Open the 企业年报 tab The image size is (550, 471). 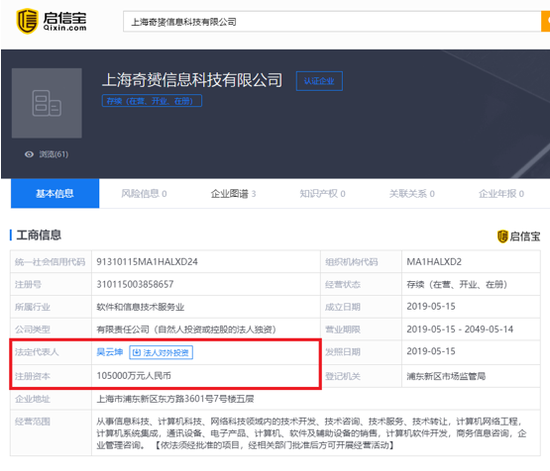tap(501, 194)
